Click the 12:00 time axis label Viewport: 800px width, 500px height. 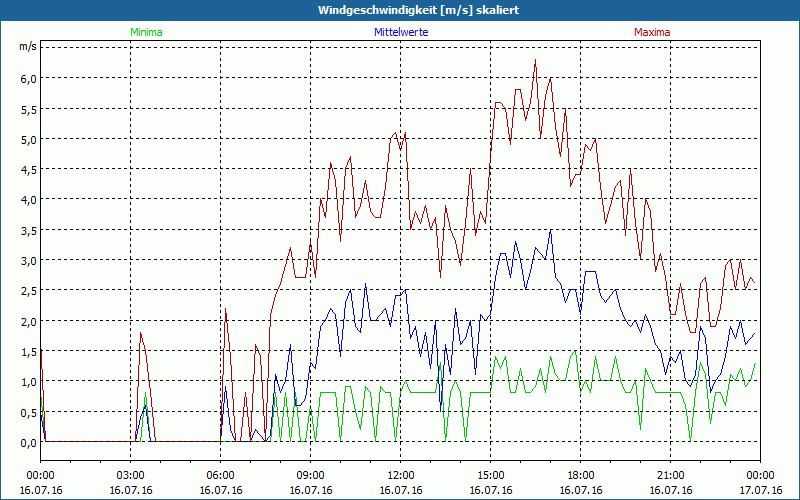[x=401, y=476]
